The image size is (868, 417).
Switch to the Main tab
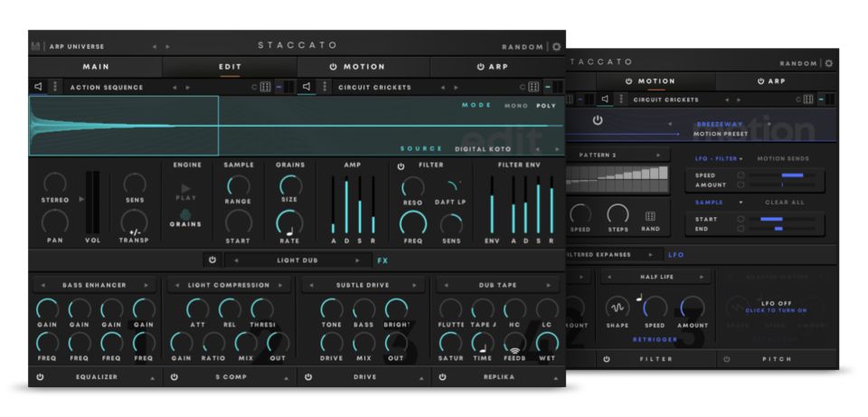(96, 67)
